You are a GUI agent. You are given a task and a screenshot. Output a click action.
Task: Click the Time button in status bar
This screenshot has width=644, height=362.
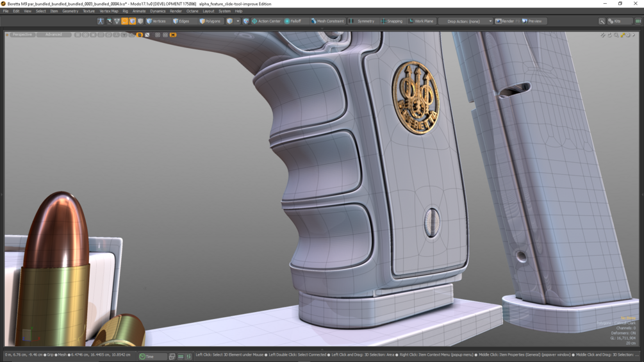point(153,356)
